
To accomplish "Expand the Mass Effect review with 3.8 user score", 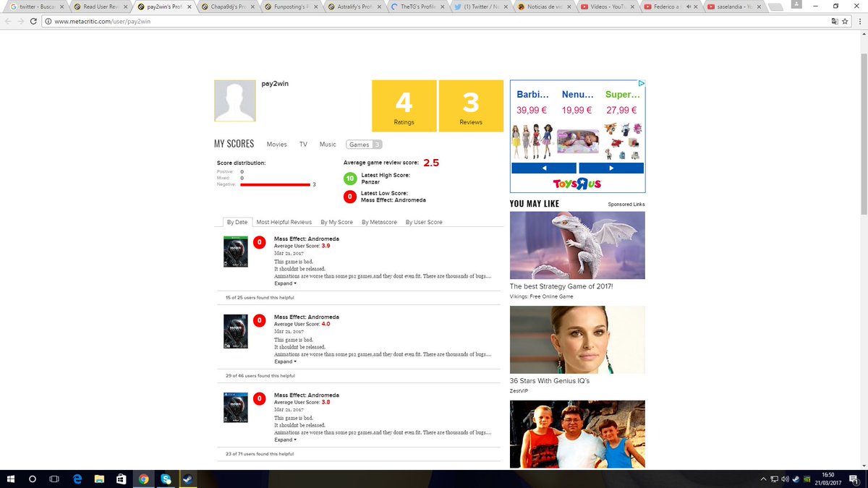I will (285, 440).
